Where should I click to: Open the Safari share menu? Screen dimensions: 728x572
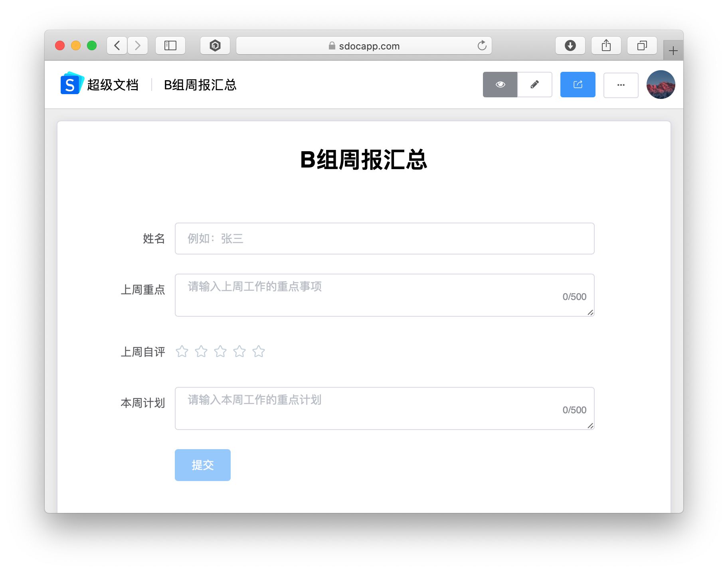coord(606,45)
